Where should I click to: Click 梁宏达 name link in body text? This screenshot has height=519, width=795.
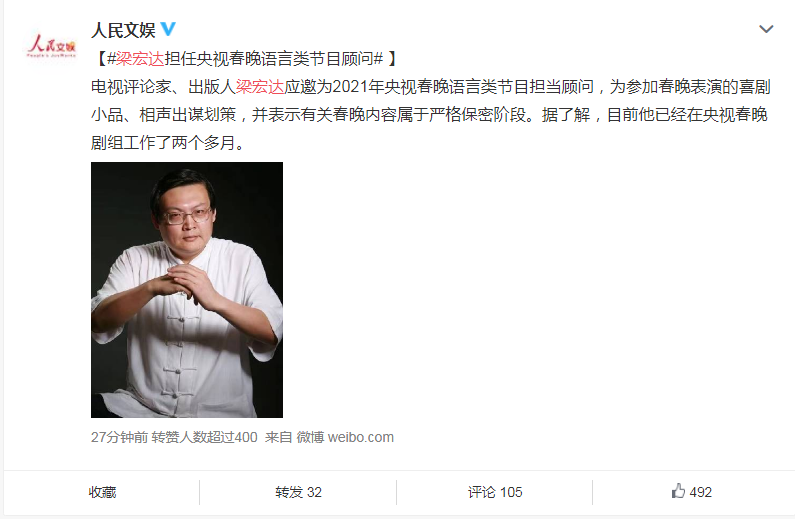260,87
